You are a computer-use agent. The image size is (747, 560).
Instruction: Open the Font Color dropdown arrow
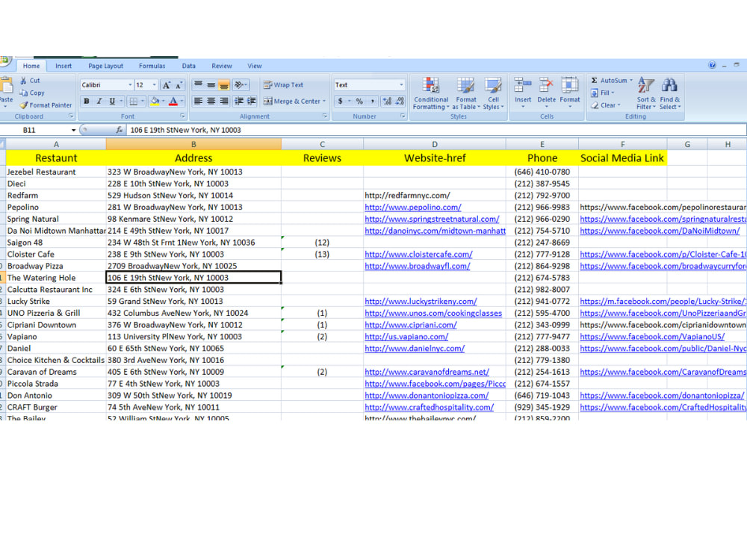click(x=182, y=101)
